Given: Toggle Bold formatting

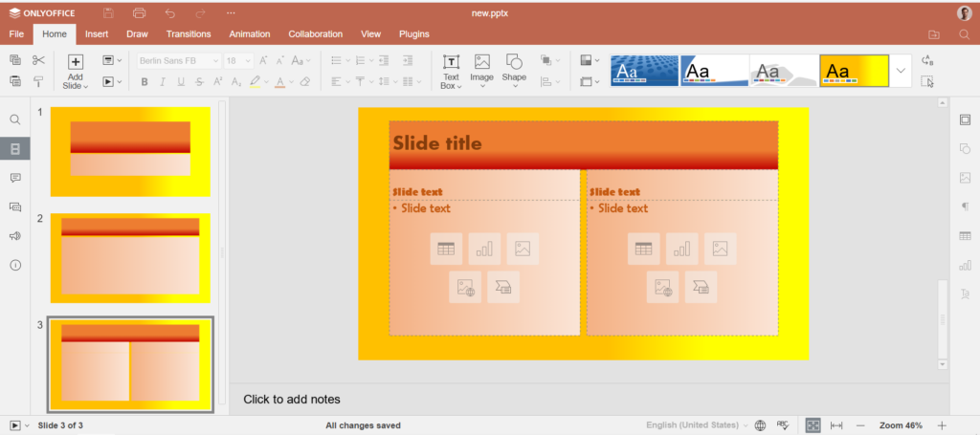Looking at the screenshot, I should point(145,82).
